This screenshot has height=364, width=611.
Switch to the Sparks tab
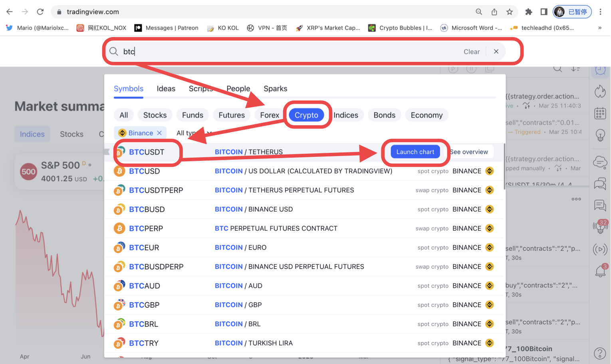coord(275,89)
